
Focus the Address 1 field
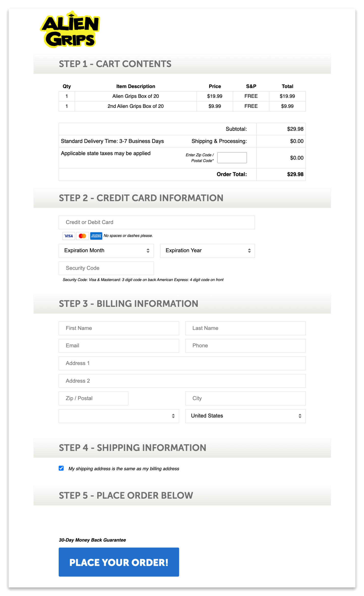point(182,363)
